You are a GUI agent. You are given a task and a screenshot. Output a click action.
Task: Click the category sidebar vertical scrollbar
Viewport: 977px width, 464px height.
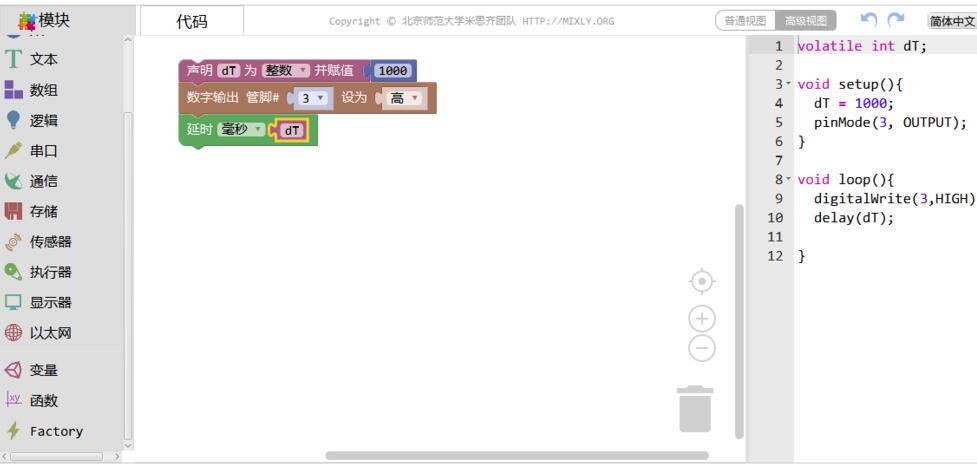tap(128, 274)
